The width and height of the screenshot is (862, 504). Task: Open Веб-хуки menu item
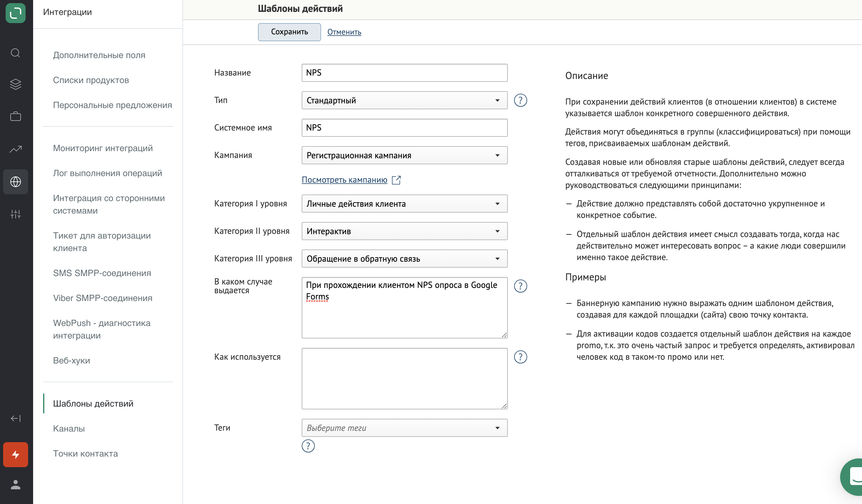72,361
